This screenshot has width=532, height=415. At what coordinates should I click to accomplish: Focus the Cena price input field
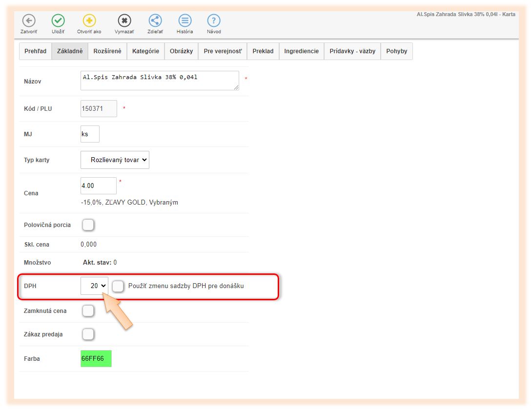click(98, 186)
